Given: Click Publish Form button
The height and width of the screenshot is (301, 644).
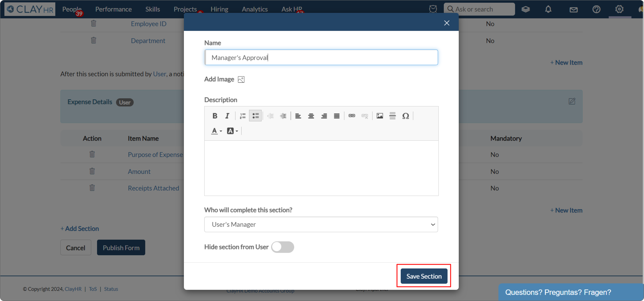Looking at the screenshot, I should (x=121, y=248).
